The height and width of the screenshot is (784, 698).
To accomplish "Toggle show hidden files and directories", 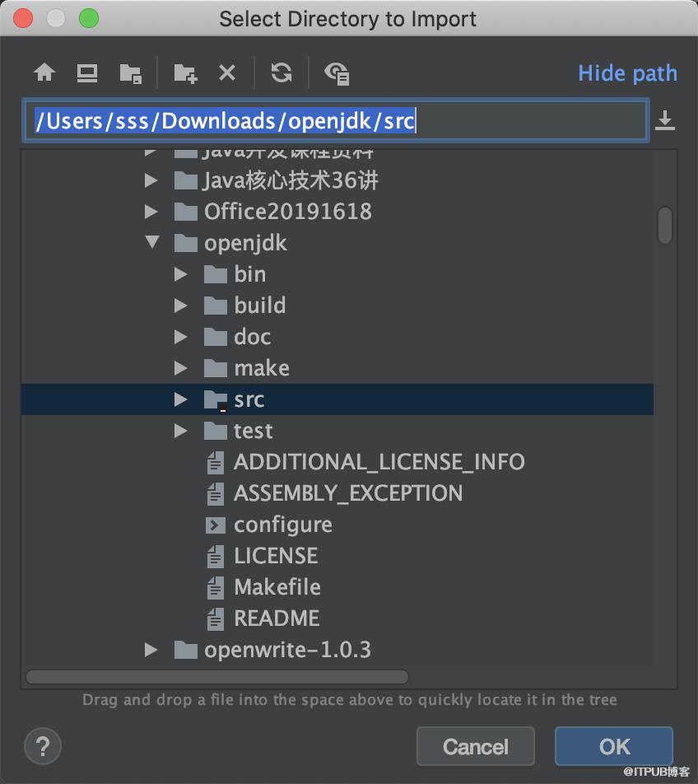I will pos(337,73).
